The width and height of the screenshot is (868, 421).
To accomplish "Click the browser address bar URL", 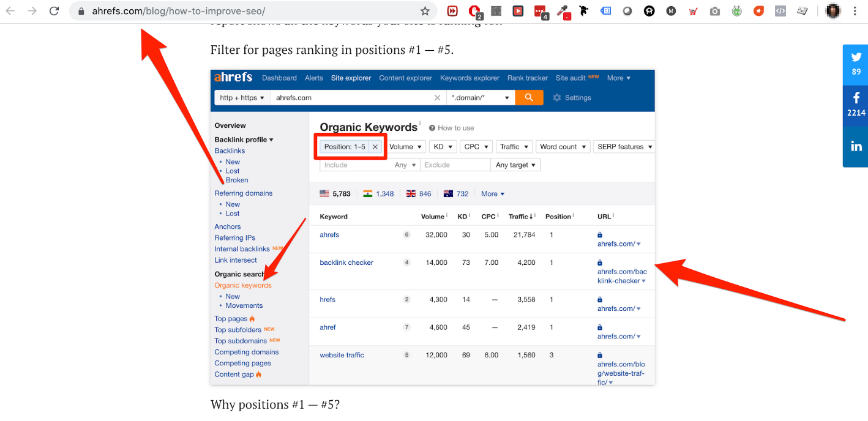I will 179,11.
